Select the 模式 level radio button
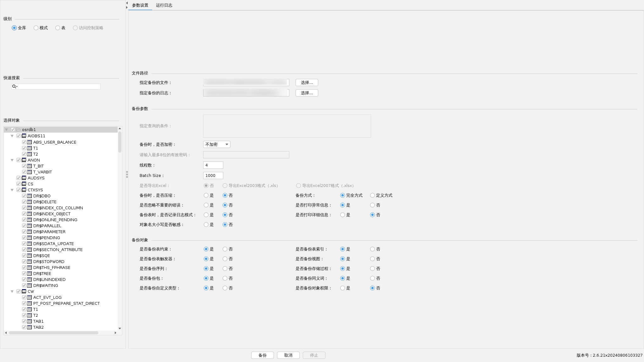The image size is (644, 362). 36,28
